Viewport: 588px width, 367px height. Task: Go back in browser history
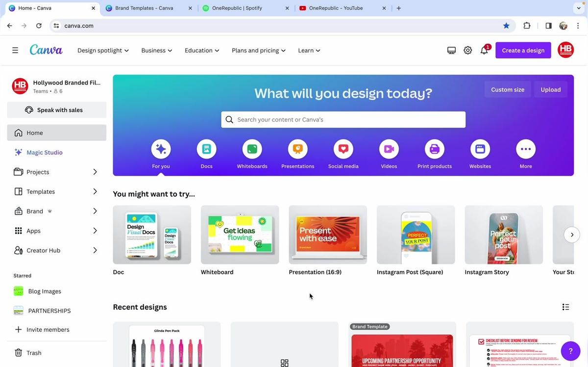click(9, 26)
